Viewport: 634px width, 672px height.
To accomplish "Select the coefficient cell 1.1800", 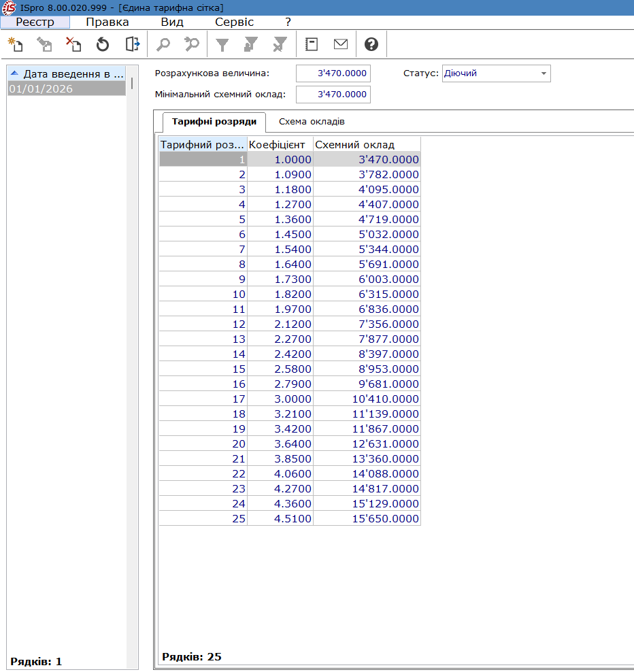I will coord(280,190).
